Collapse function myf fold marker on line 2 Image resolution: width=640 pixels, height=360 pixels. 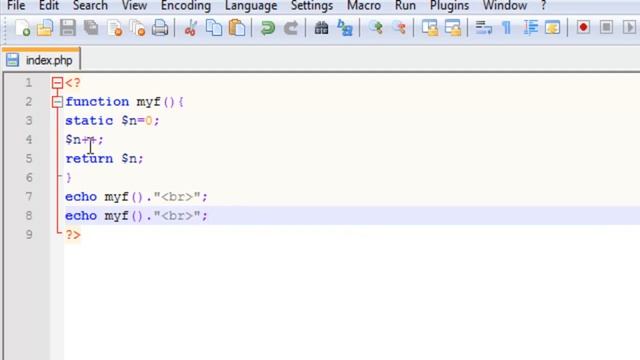[x=57, y=102]
